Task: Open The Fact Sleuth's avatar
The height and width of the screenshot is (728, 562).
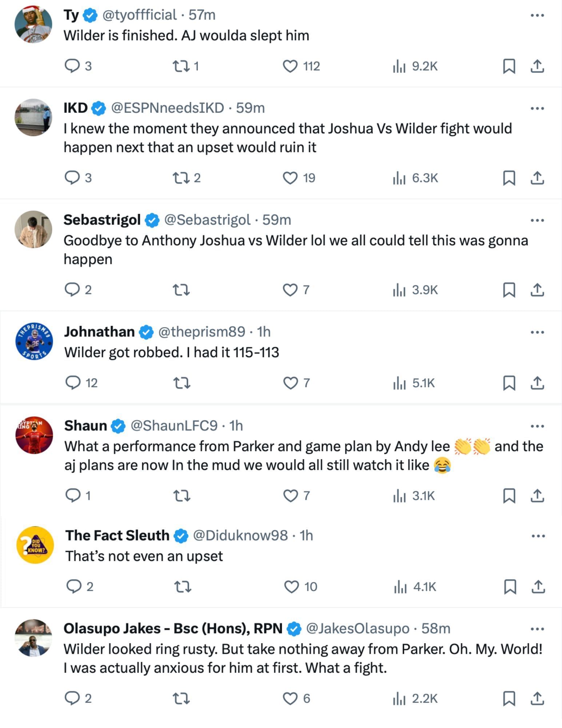Action: (x=35, y=545)
